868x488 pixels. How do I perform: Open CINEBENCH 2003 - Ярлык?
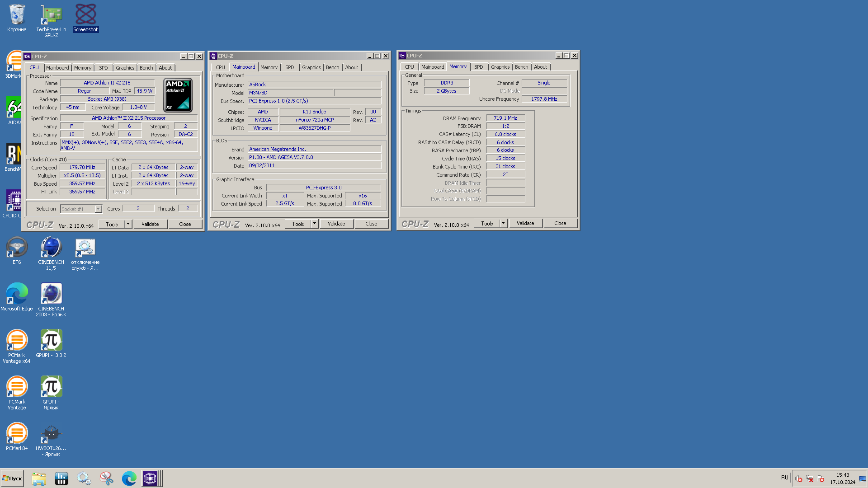tap(51, 300)
